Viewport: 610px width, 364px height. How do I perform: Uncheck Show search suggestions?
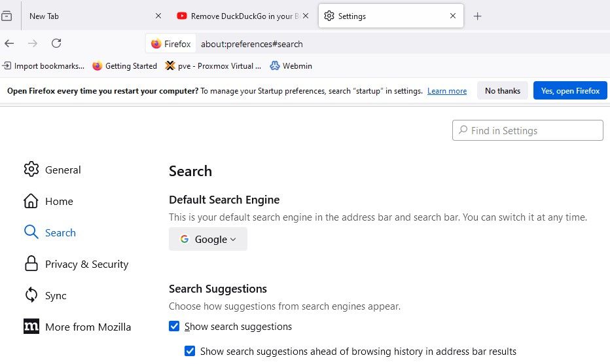pyautogui.click(x=174, y=327)
